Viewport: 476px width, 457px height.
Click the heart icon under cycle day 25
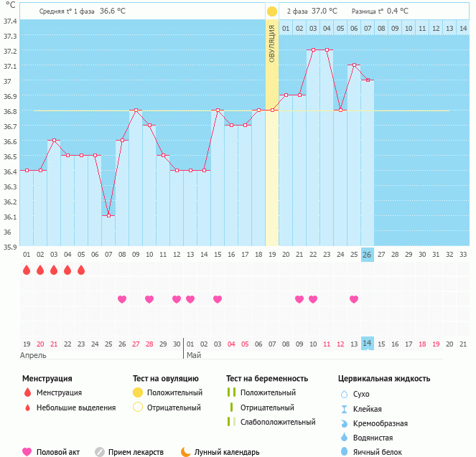tap(354, 299)
